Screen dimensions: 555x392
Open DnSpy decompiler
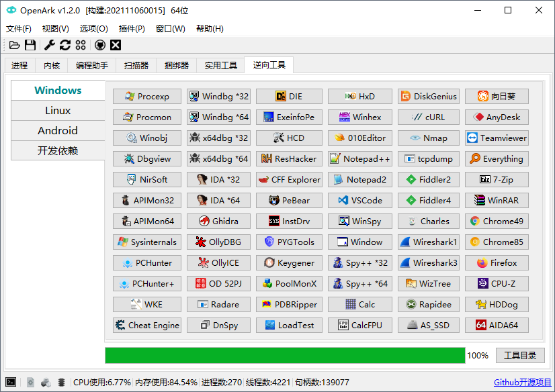(x=219, y=325)
